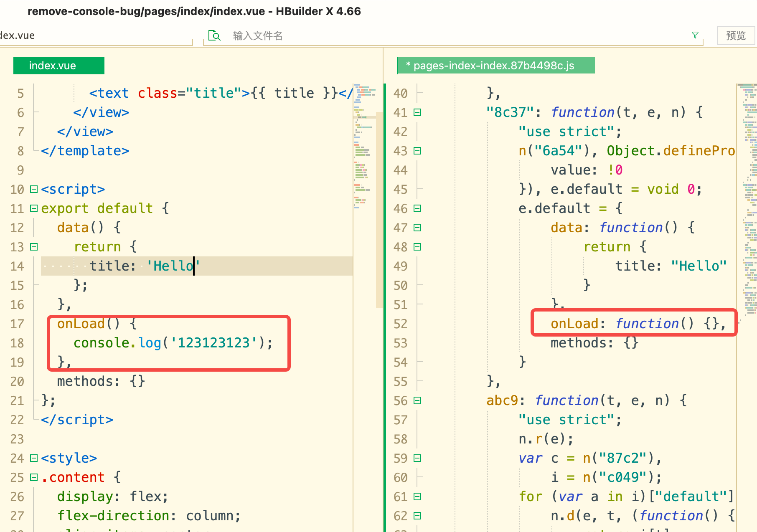
Task: Click onLoad() in the left editor
Action: [89, 324]
